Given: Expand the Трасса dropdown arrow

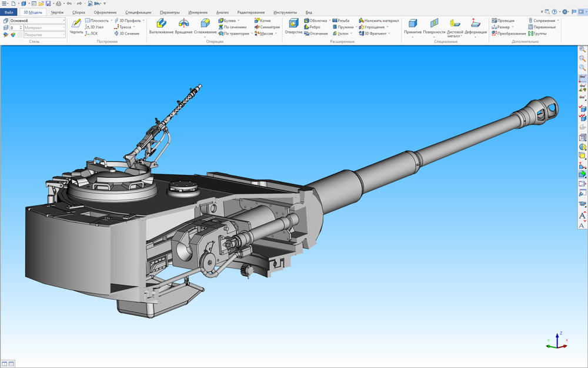Looking at the screenshot, I should (x=134, y=27).
